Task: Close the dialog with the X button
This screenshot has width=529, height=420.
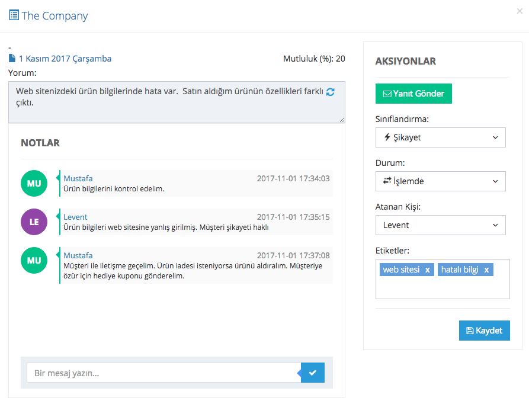Action: click(x=520, y=11)
